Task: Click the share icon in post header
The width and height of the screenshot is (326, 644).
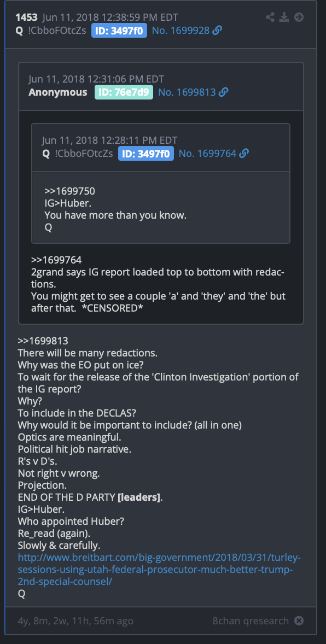Action: coord(270,17)
